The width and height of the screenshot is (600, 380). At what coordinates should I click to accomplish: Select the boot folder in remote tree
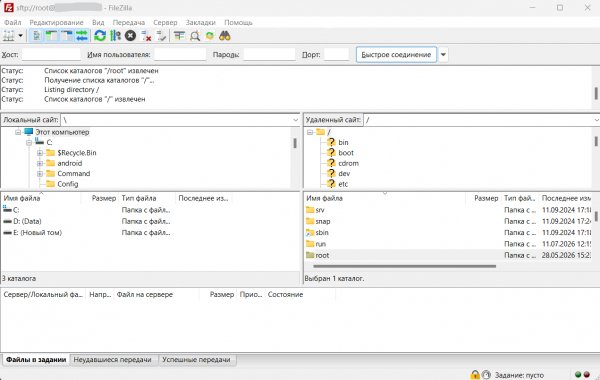pyautogui.click(x=346, y=153)
